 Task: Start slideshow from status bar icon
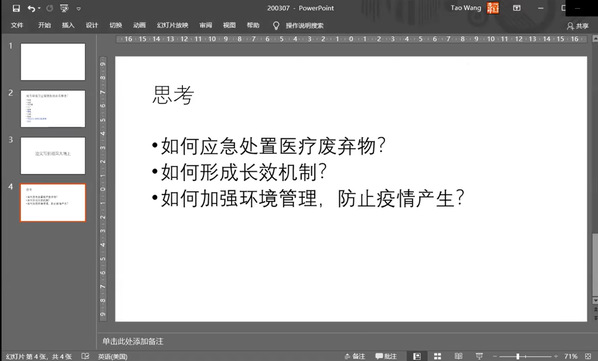(479, 356)
